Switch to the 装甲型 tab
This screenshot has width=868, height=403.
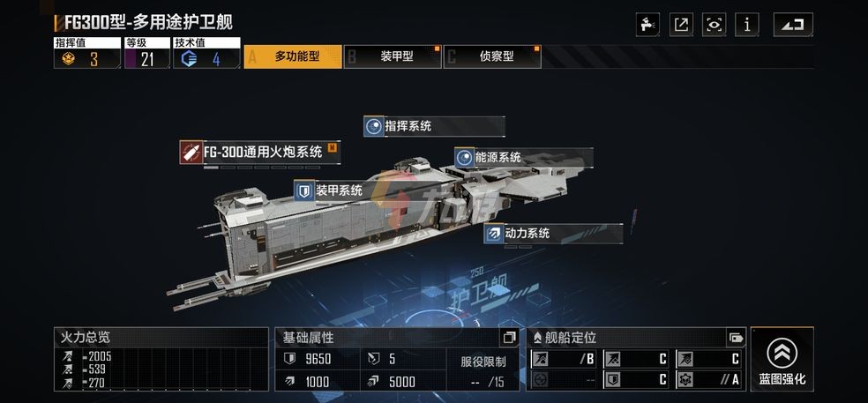393,56
